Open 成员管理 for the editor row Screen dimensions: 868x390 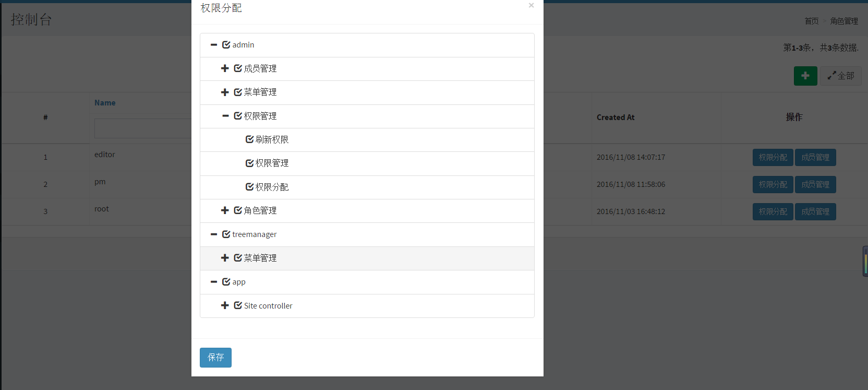[x=815, y=157]
